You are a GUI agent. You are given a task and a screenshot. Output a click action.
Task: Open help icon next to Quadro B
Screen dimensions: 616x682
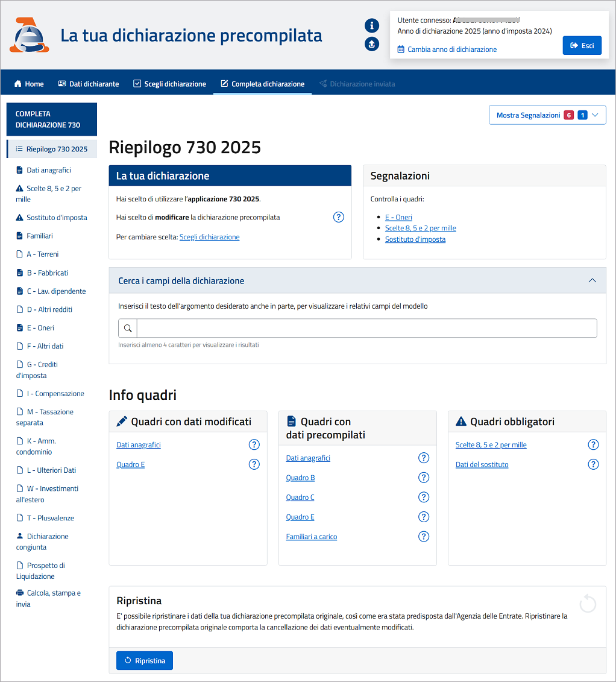[x=424, y=478]
